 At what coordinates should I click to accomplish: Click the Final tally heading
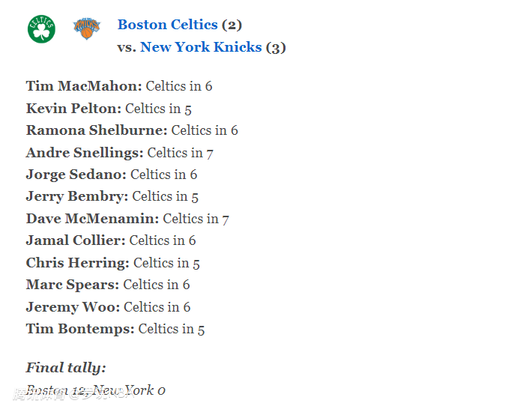click(x=66, y=368)
